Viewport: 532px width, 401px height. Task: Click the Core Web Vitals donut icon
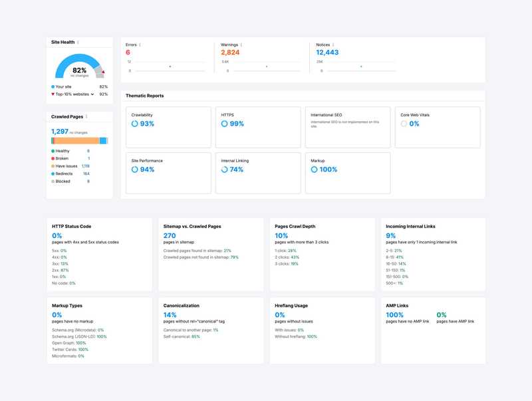pos(404,124)
